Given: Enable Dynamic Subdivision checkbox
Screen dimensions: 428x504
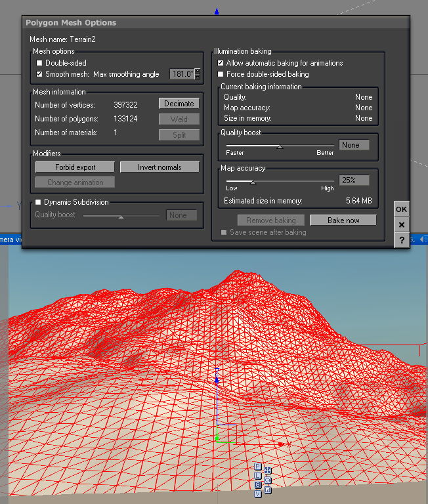Looking at the screenshot, I should [x=38, y=202].
